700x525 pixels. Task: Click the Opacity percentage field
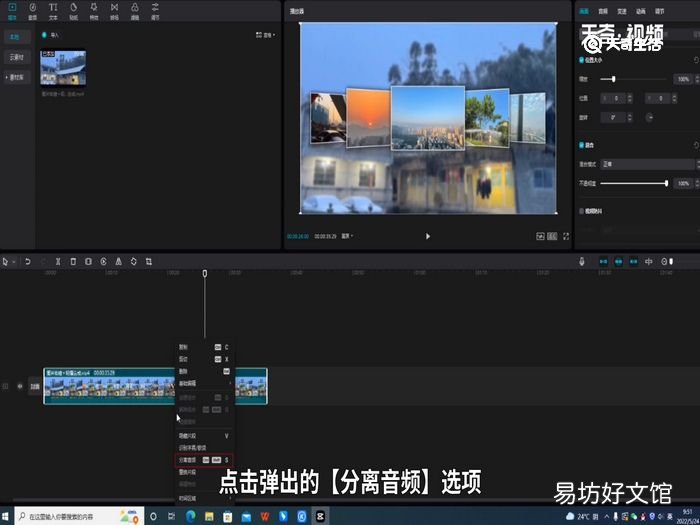click(x=683, y=183)
